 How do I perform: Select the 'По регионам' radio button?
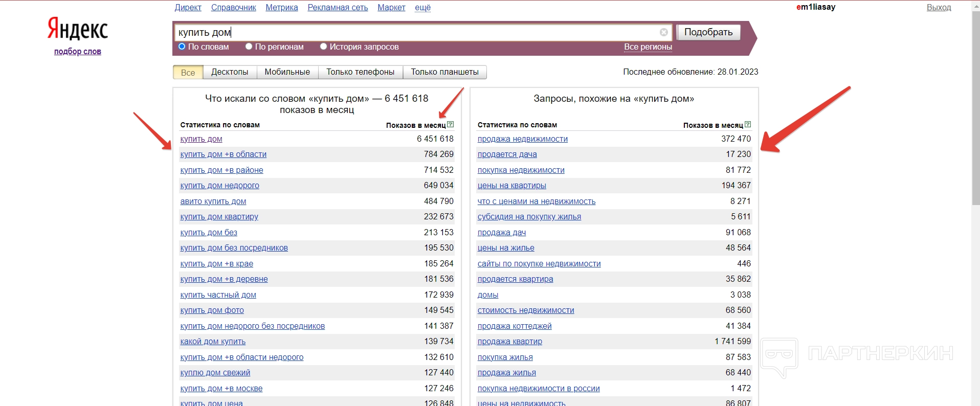click(249, 47)
